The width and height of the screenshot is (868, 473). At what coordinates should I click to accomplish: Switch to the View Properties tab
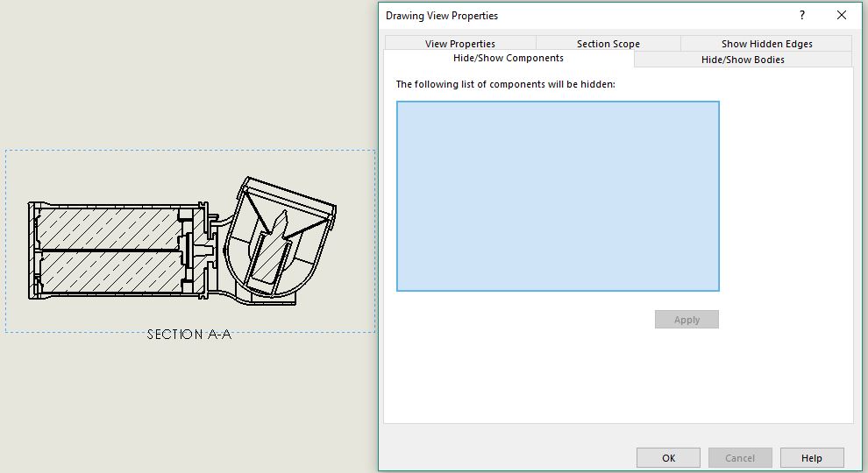459,44
